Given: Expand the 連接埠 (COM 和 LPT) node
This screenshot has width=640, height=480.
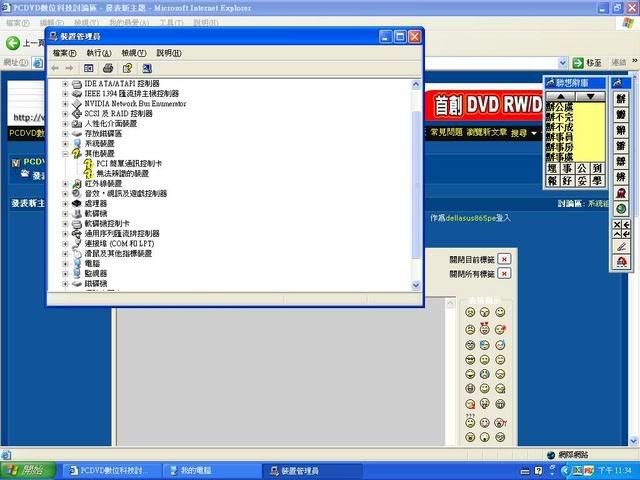Looking at the screenshot, I should click(x=65, y=244).
